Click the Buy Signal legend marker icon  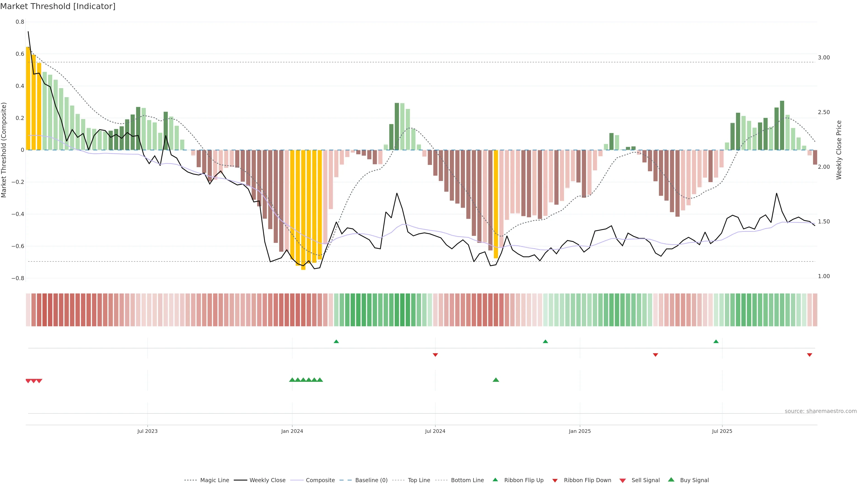click(671, 480)
